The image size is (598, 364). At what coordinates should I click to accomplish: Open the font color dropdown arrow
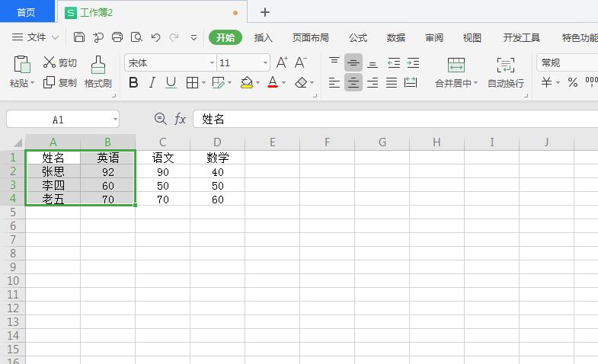click(x=283, y=83)
